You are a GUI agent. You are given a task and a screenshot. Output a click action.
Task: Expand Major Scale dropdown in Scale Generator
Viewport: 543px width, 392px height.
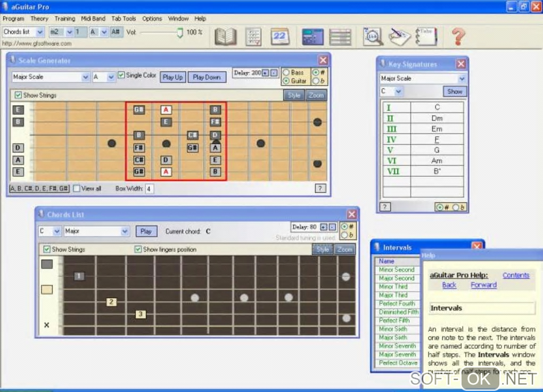(x=85, y=77)
